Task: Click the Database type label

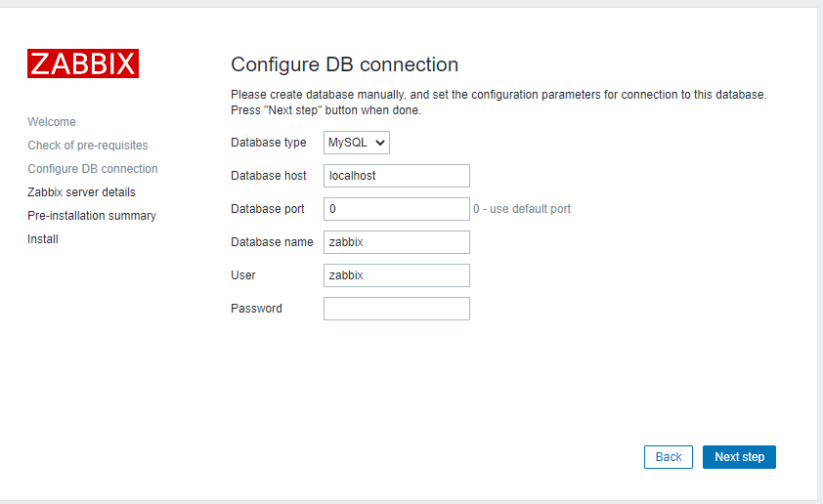Action: pyautogui.click(x=268, y=143)
